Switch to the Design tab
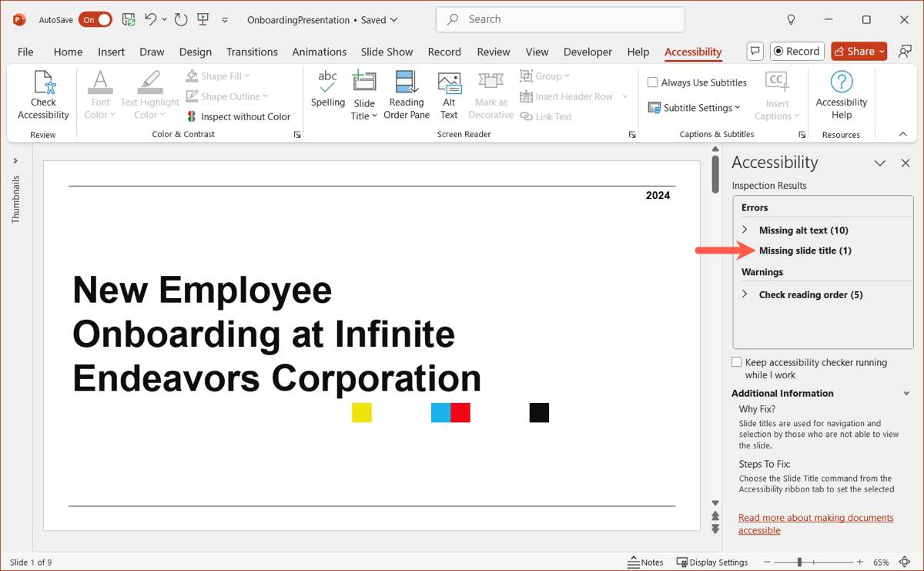Viewport: 924px width, 571px height. pyautogui.click(x=196, y=52)
